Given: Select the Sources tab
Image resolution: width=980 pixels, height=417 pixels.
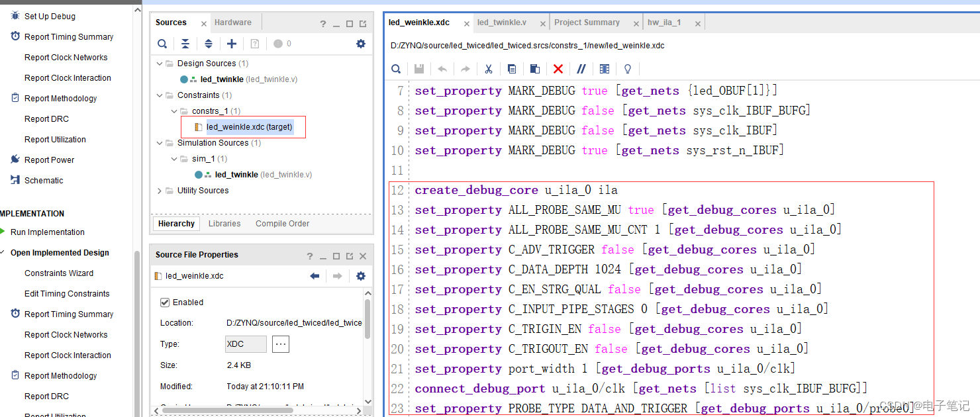Looking at the screenshot, I should 171,23.
